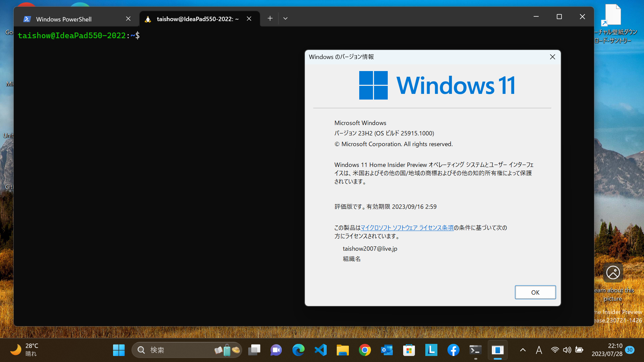Click the taskbar 検索 search box
The width and height of the screenshot is (644, 362).
click(187, 350)
